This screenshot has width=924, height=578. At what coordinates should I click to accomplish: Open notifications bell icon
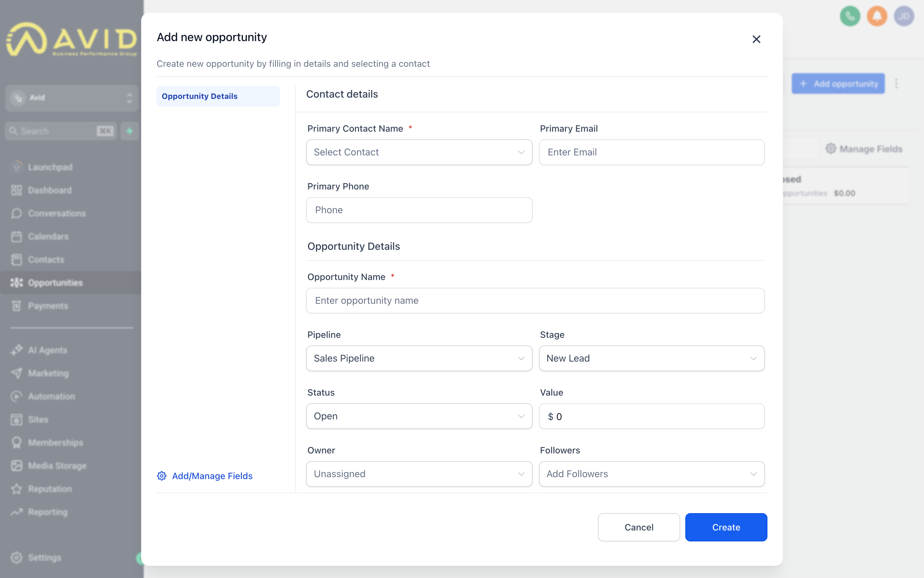[x=877, y=16]
